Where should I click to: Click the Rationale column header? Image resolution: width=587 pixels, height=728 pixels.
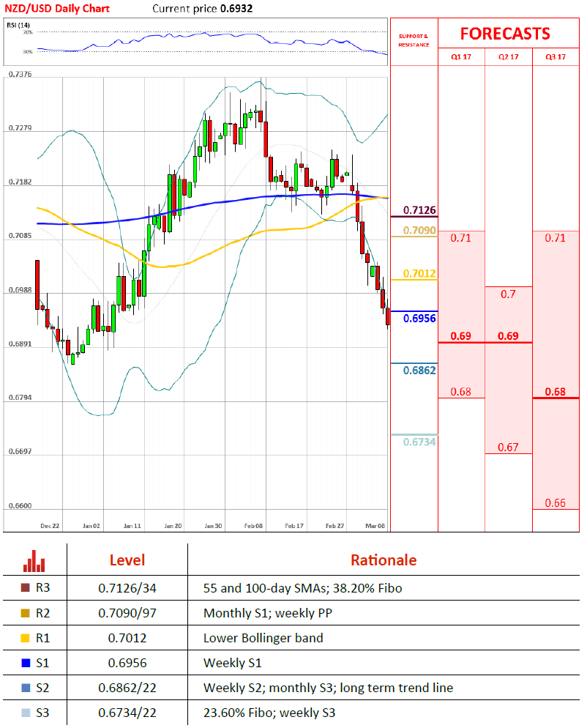[x=384, y=560]
